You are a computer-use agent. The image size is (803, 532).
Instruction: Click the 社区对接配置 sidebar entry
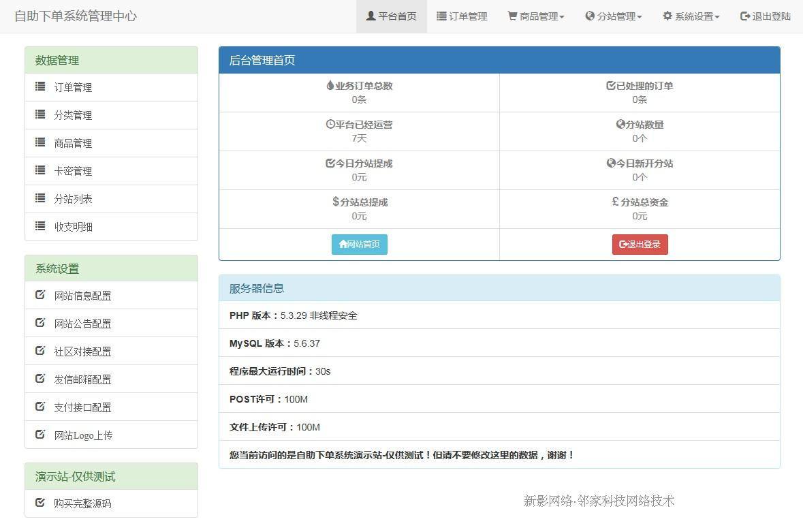click(83, 351)
